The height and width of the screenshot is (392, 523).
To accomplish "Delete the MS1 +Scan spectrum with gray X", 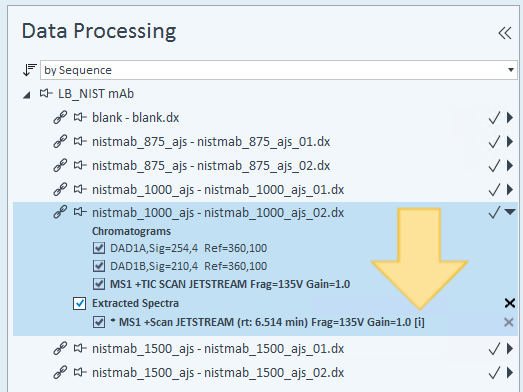I will point(509,322).
